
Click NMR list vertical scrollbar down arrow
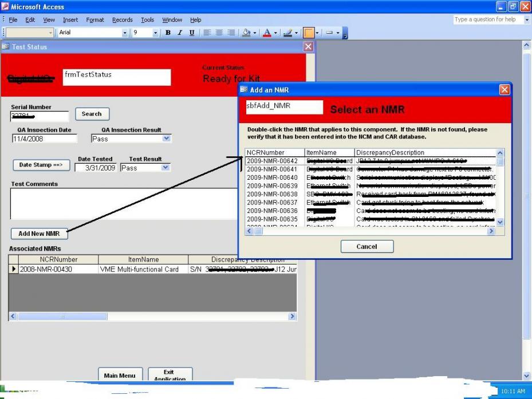(500, 222)
